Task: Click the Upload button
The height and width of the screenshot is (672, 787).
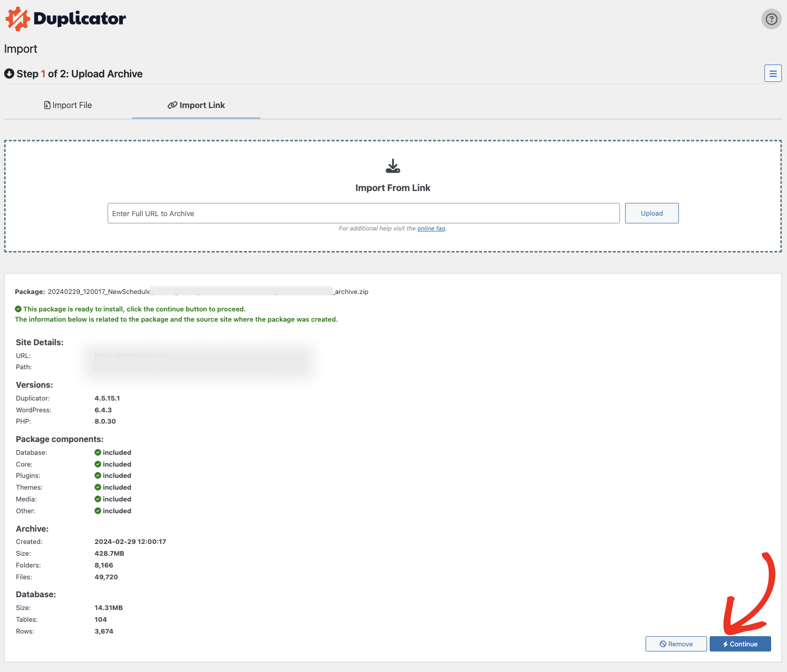Action: click(x=652, y=213)
